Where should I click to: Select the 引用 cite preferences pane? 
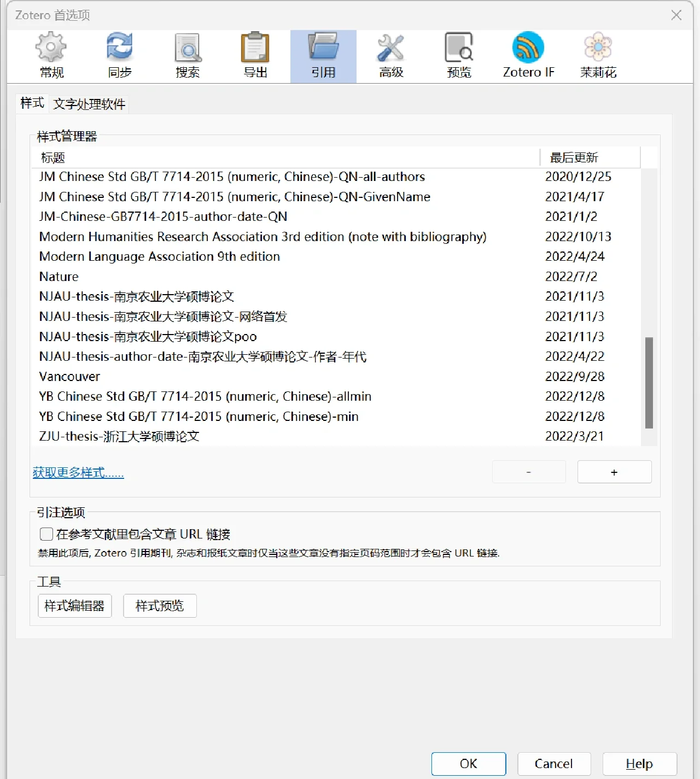point(323,56)
